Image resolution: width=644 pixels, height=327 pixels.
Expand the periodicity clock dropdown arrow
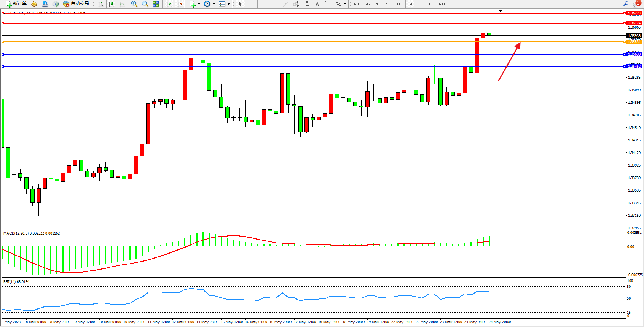coord(214,4)
